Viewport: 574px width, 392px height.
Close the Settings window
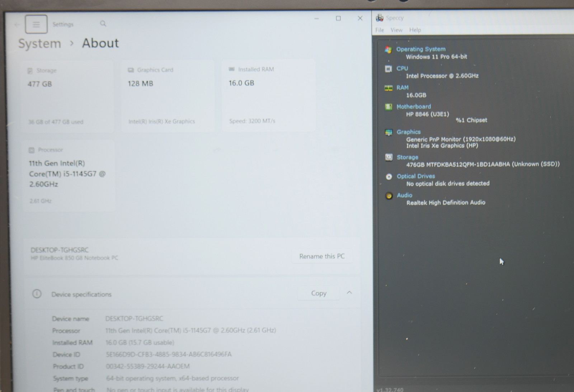point(360,18)
